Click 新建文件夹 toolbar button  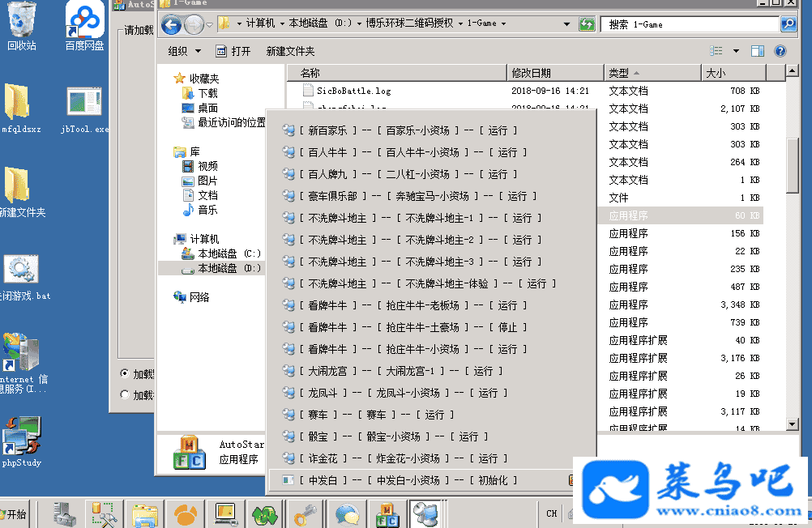click(x=290, y=51)
